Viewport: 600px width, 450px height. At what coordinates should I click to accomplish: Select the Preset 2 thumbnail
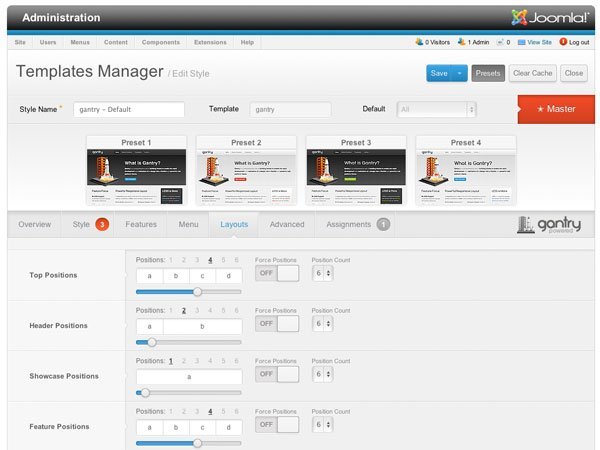point(246,171)
